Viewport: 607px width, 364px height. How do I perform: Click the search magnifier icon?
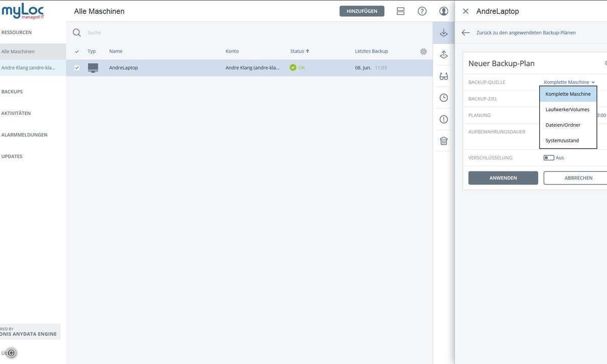click(x=77, y=33)
